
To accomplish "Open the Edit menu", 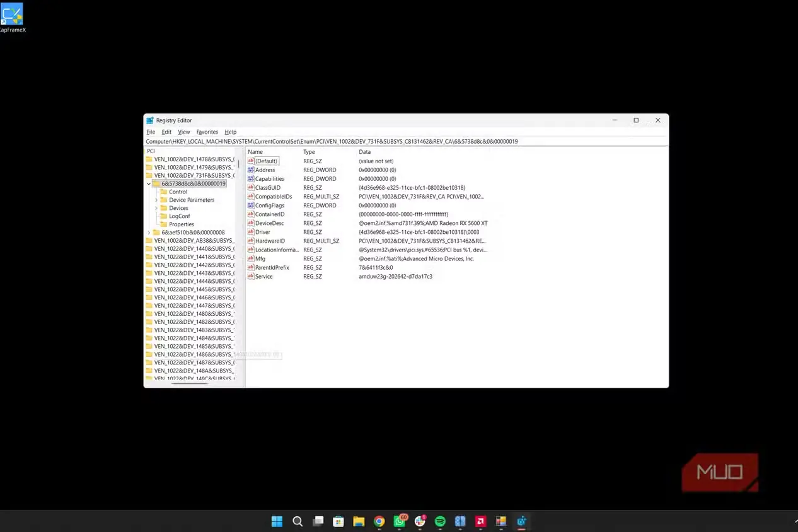I will (166, 132).
